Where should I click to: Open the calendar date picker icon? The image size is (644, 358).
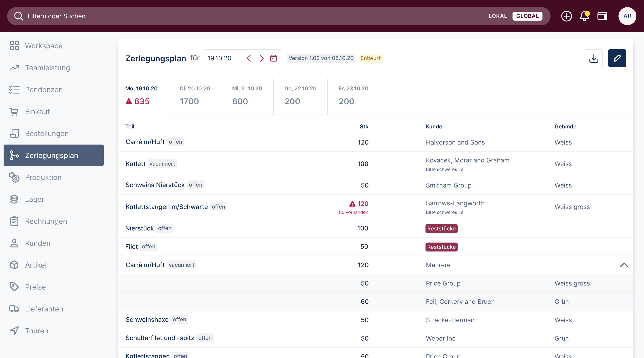click(274, 58)
